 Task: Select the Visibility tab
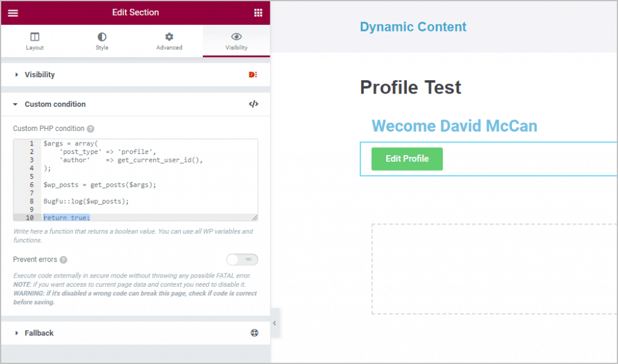(x=237, y=42)
